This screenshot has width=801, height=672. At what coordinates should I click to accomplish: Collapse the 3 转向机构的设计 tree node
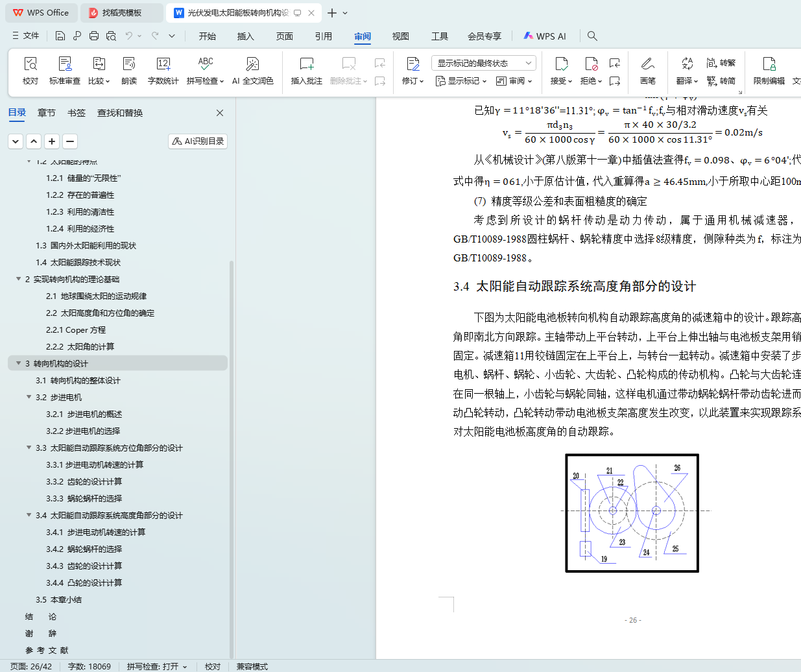click(x=18, y=363)
